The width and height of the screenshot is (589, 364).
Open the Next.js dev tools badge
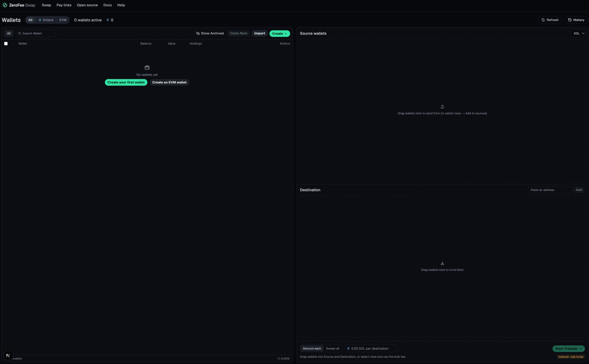[x=8, y=355]
